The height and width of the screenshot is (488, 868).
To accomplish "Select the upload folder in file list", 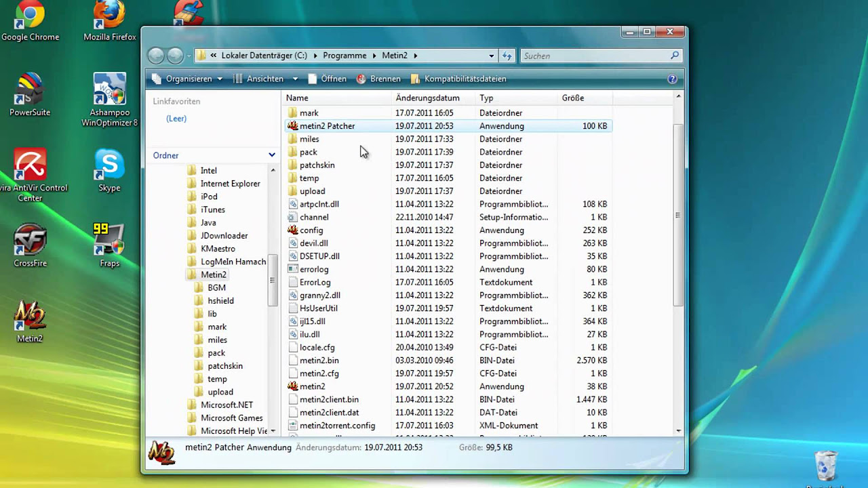I will [313, 191].
